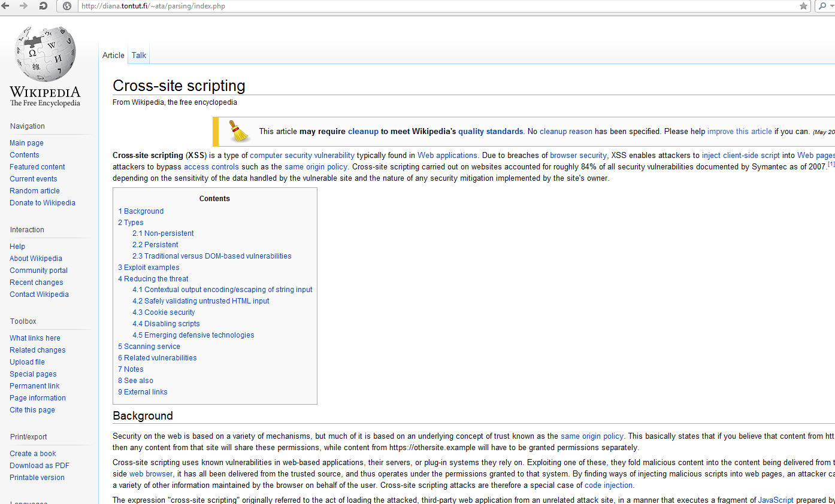835x504 pixels.
Task: Open the Download as PDF link
Action: click(x=40, y=466)
